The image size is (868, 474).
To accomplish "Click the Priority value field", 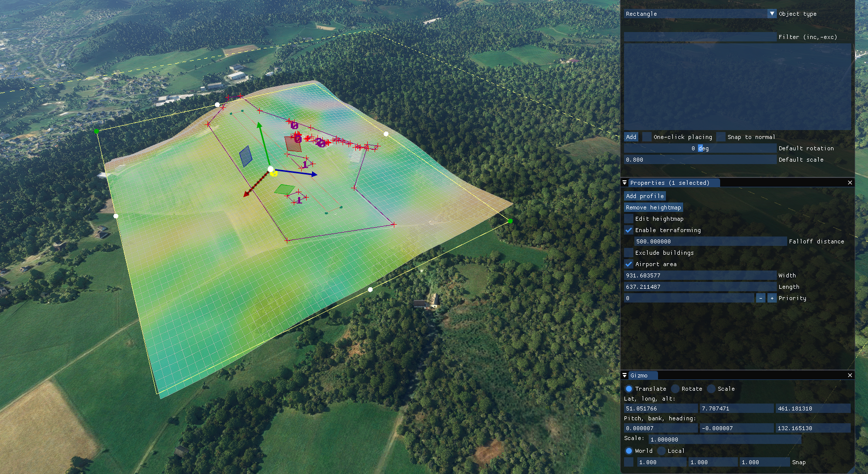I will (689, 298).
